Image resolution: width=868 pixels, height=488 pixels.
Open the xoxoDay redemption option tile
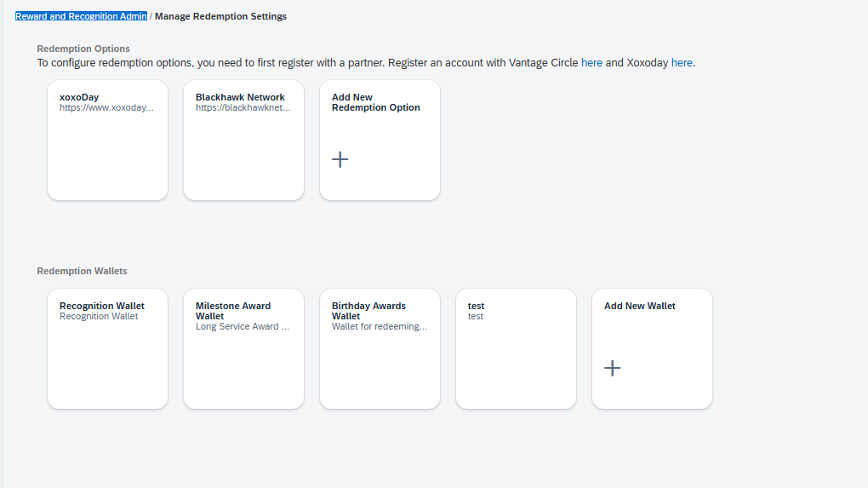pyautogui.click(x=107, y=141)
